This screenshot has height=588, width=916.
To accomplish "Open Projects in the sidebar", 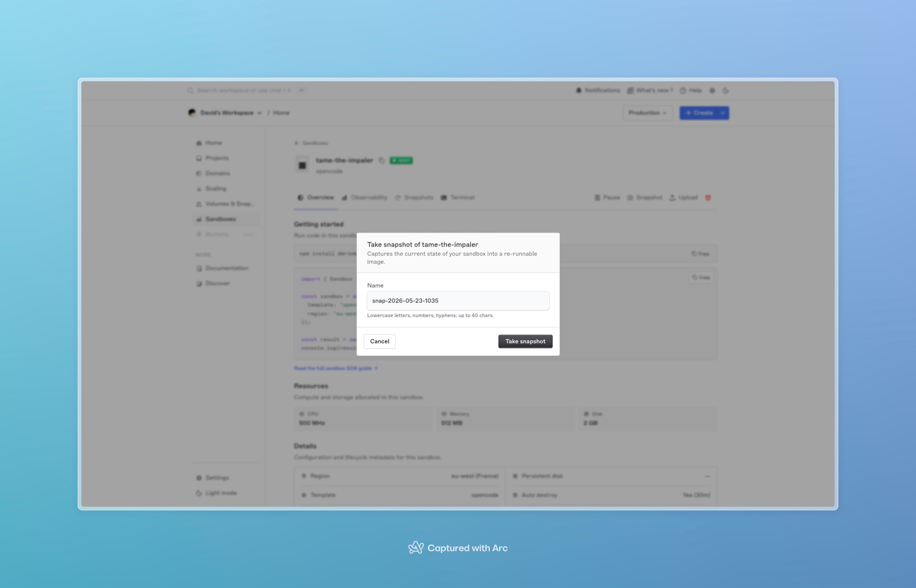I will point(226,158).
